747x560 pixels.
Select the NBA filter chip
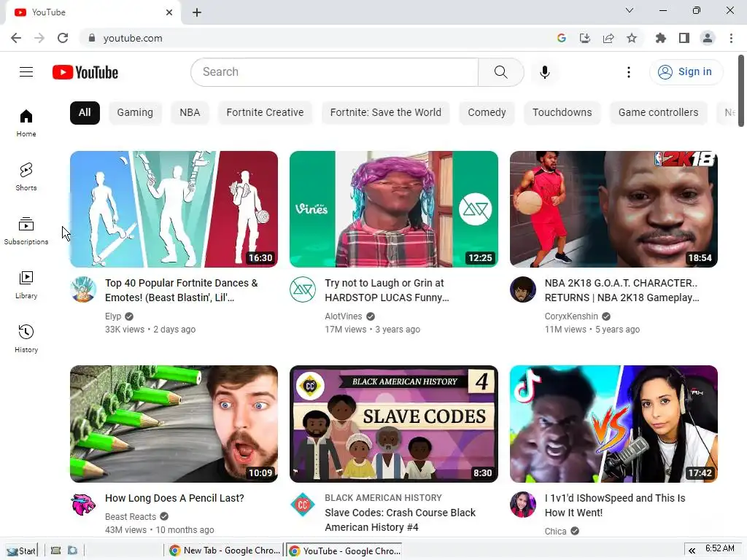190,113
